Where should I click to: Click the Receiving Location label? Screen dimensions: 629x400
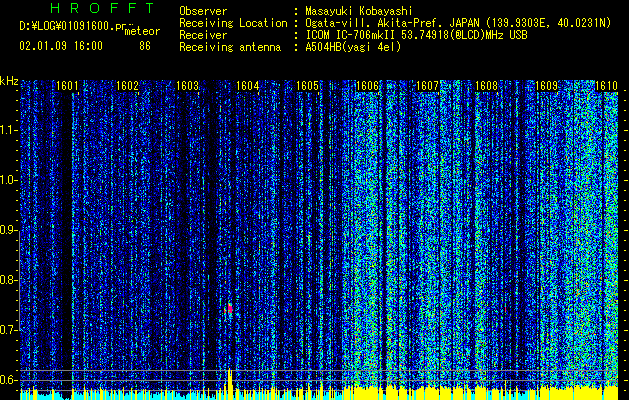233,23
